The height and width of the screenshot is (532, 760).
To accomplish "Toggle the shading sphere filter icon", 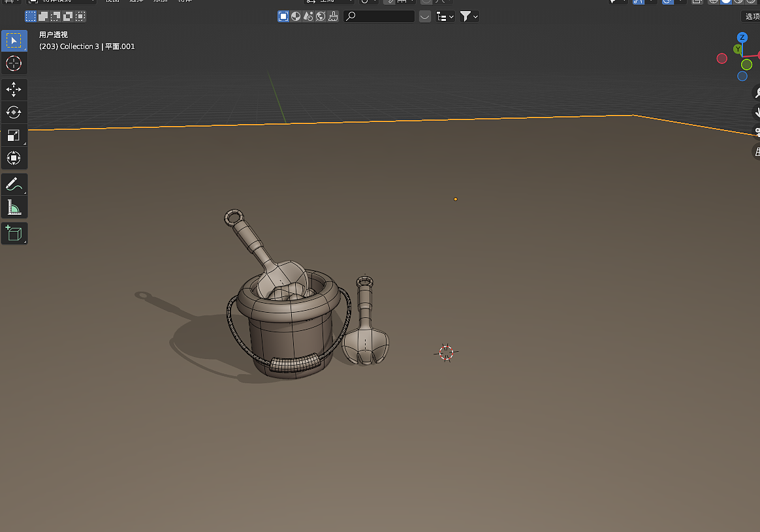I will coord(296,16).
